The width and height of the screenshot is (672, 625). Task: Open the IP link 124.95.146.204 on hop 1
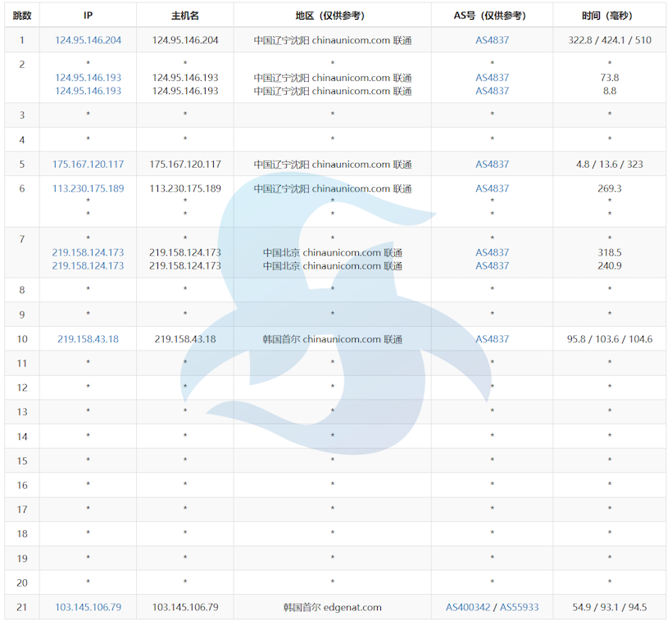[88, 39]
